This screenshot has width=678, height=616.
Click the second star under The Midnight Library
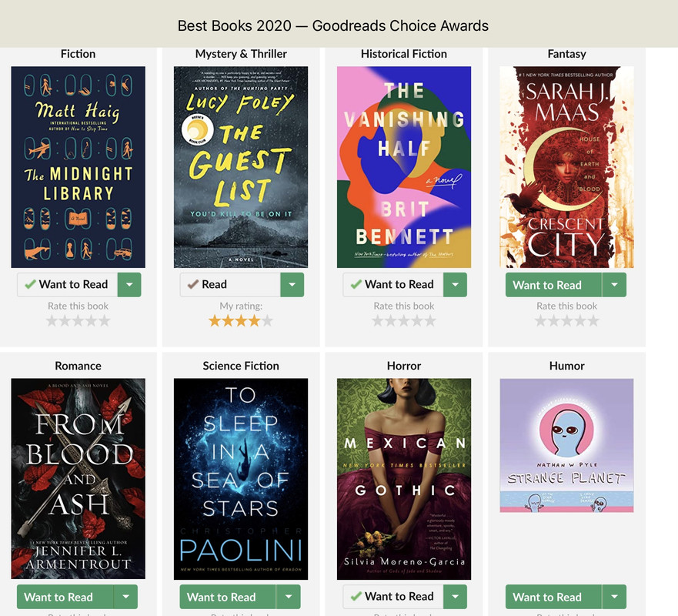coord(65,321)
